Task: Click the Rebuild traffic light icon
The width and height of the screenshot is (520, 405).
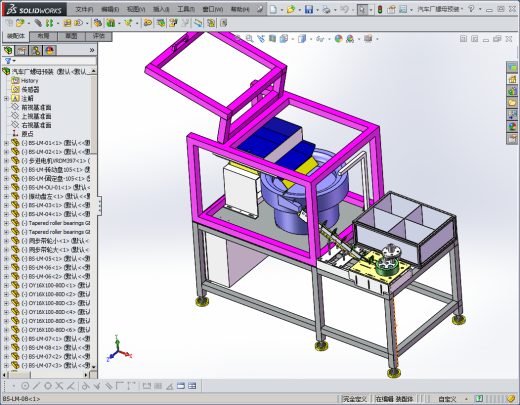Action: (380, 9)
